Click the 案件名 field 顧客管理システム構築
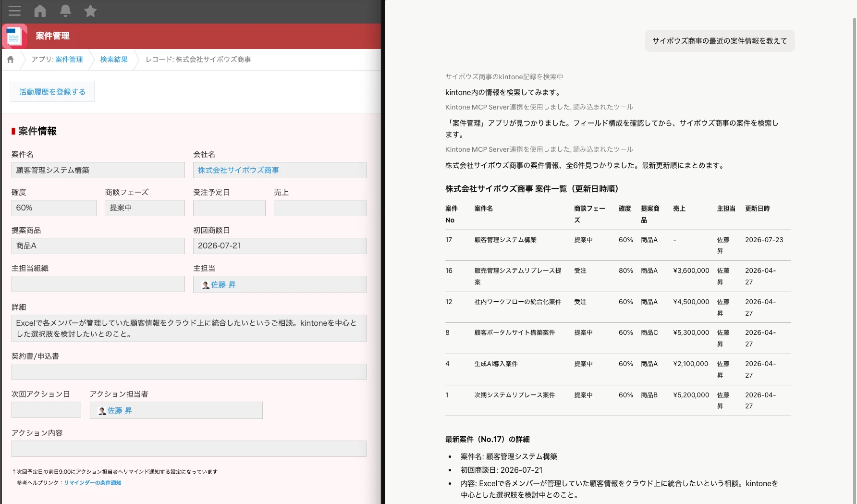 (98, 170)
